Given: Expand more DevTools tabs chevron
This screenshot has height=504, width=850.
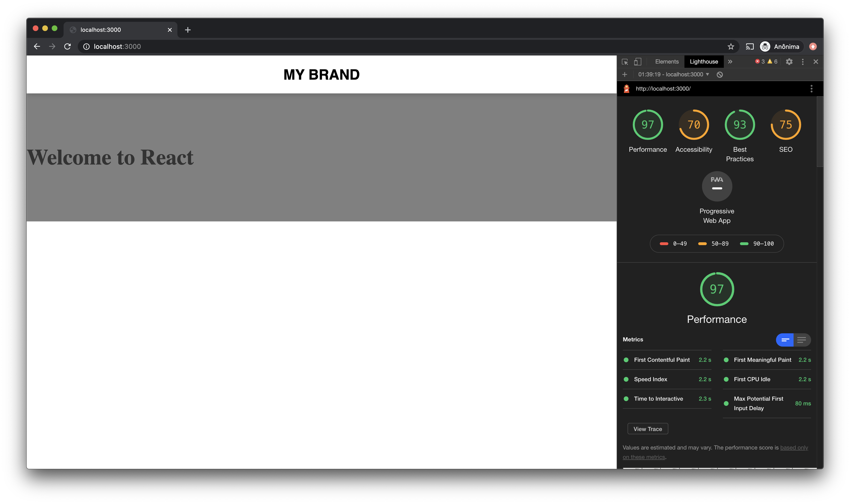Looking at the screenshot, I should coord(730,62).
